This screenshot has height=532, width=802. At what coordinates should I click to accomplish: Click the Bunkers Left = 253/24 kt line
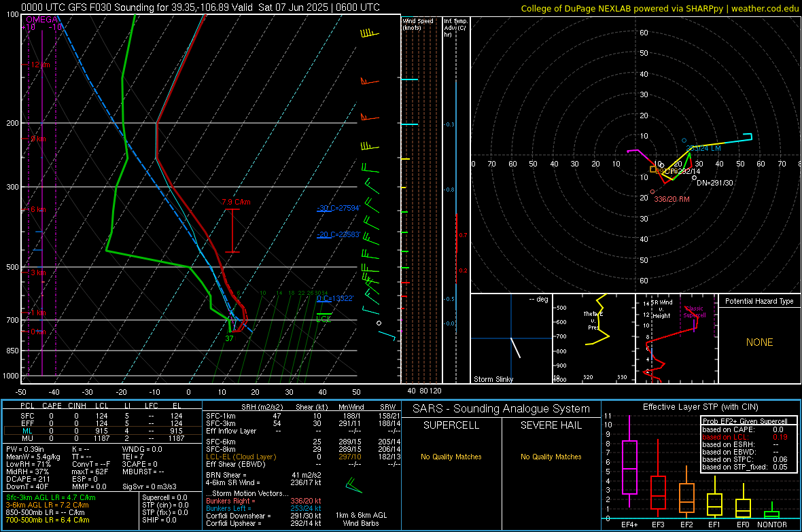click(264, 508)
